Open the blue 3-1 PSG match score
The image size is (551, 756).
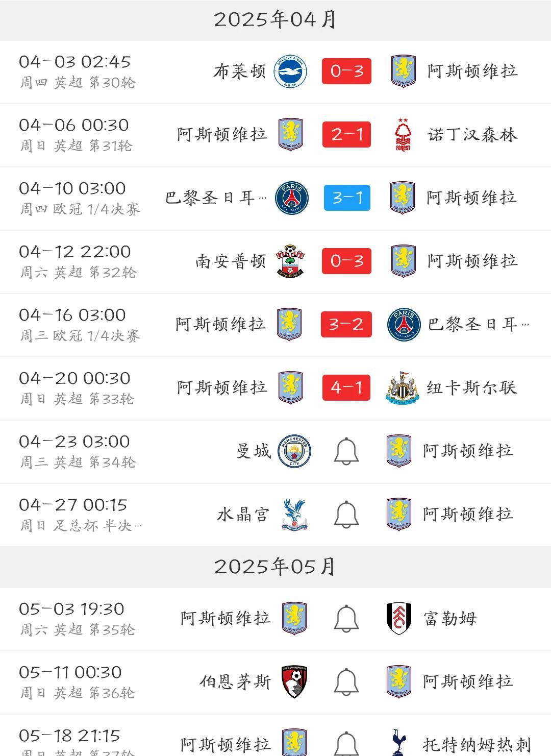[x=347, y=198]
